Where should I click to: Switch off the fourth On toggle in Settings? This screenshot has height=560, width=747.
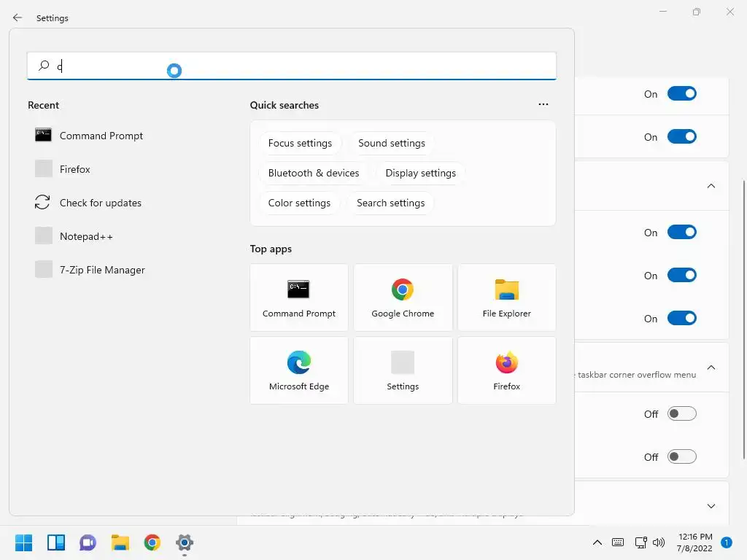(x=682, y=275)
